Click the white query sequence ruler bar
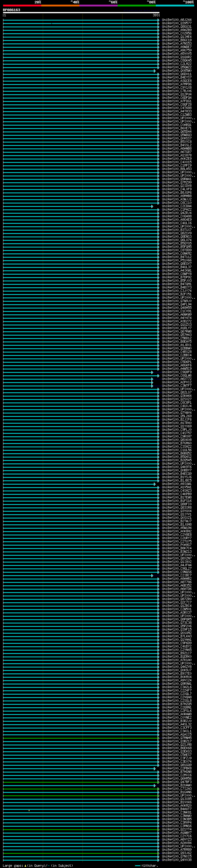The height and width of the screenshot is (868, 197). click(x=81, y=13)
